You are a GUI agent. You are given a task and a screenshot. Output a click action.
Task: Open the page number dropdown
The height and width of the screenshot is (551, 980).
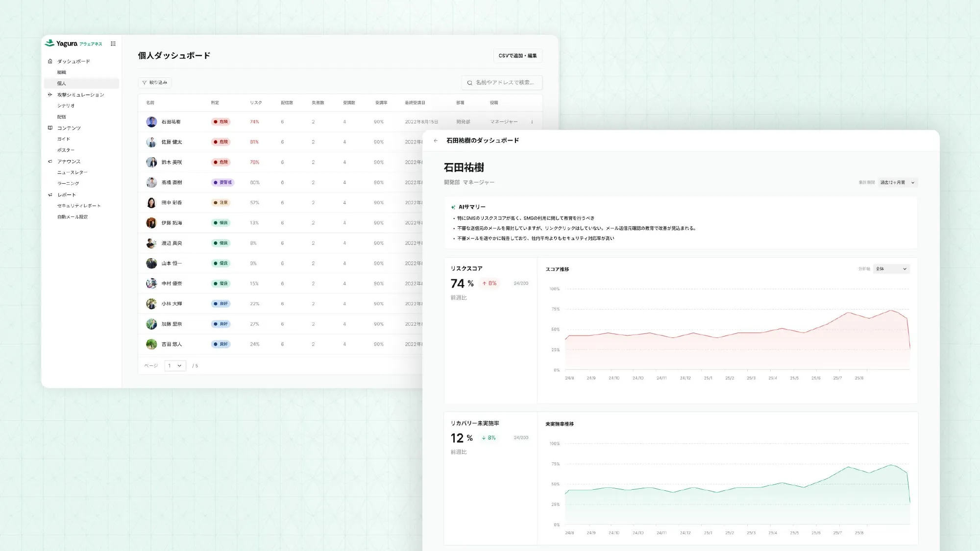tap(175, 365)
